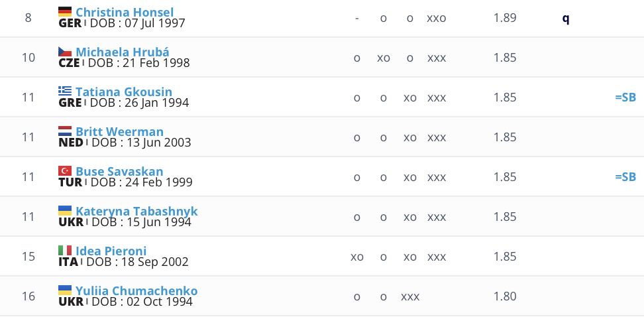View Tatiana Gkousin's profile page
Screen dimensions: 644x317
click(x=124, y=92)
